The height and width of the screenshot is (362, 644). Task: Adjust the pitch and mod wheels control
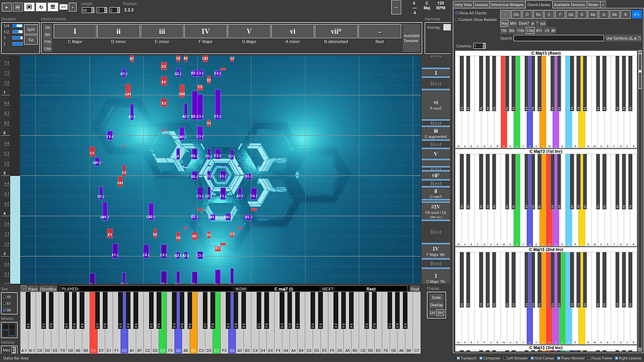[9, 330]
